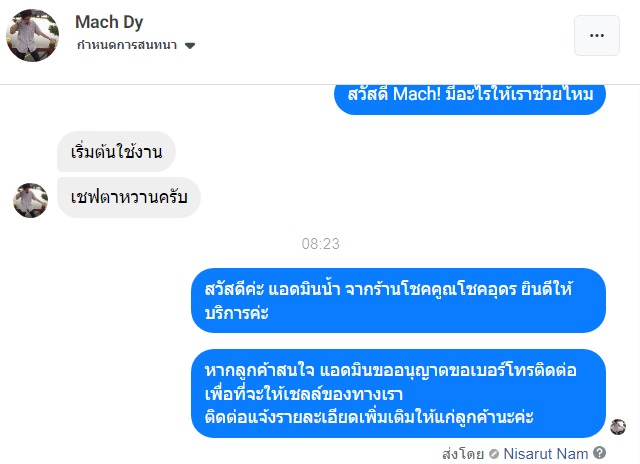Click the 08:23 timestamp
The height and width of the screenshot is (464, 640).
point(320,243)
